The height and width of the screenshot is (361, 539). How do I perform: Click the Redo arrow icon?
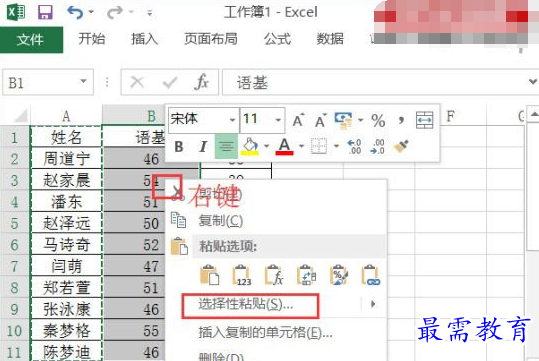pyautogui.click(x=114, y=12)
